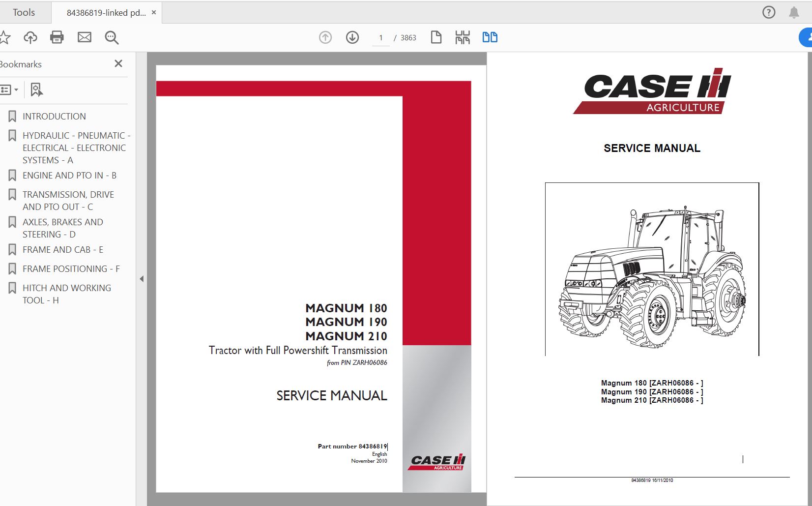Click the upload to cloud icon
This screenshot has height=506, width=812.
pyautogui.click(x=30, y=37)
